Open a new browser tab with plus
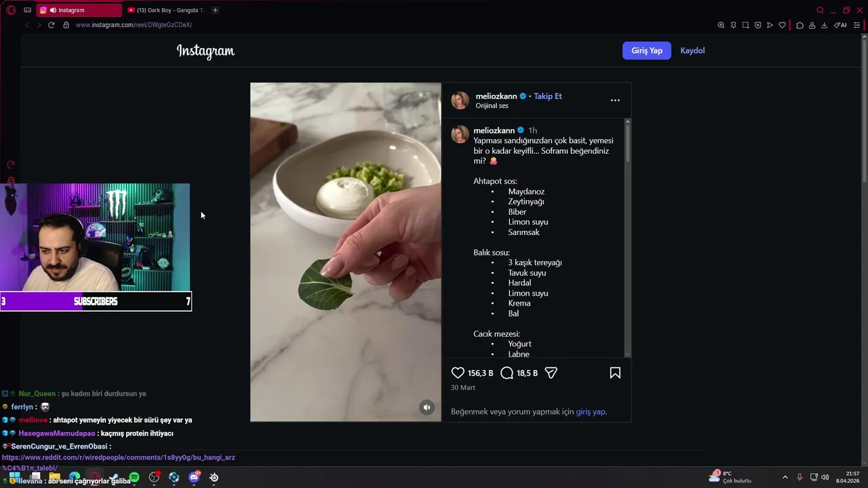 point(215,10)
